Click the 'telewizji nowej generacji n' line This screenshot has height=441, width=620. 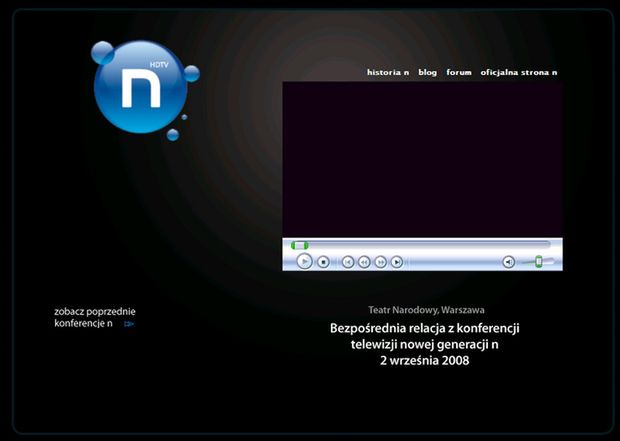425,344
